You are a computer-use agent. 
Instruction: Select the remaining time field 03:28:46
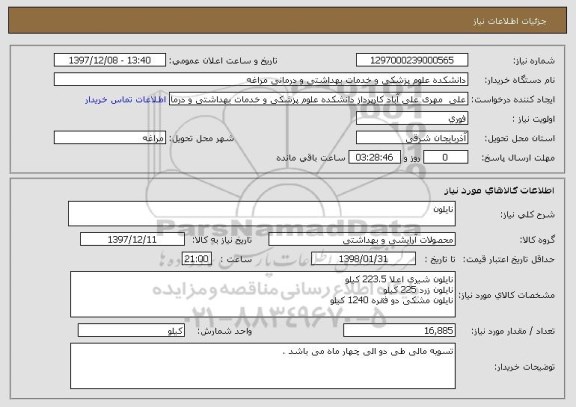(x=374, y=157)
